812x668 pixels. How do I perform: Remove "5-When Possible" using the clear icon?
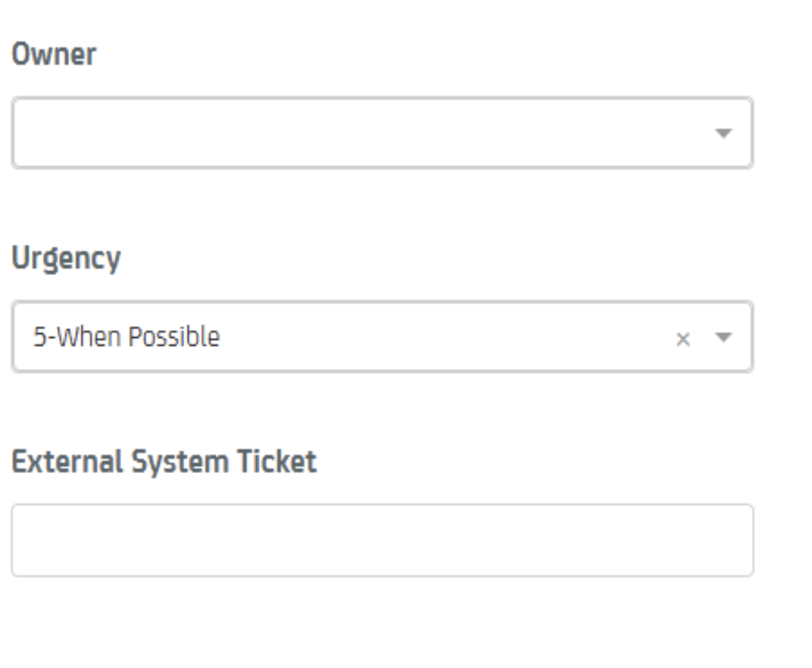[x=683, y=339]
